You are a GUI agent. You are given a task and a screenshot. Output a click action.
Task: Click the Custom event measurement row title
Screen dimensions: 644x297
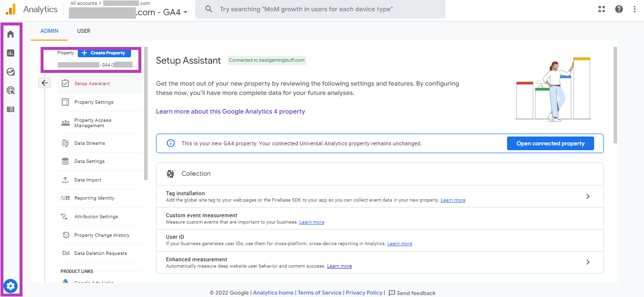(201, 215)
